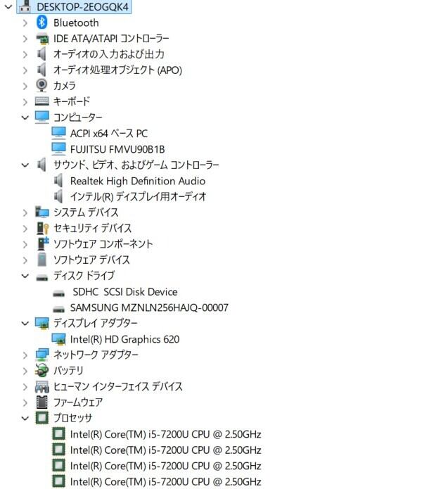Click the ヒューマン インターフェイス デバイス icon
Image resolution: width=448 pixels, height=489 pixels.
click(x=41, y=387)
